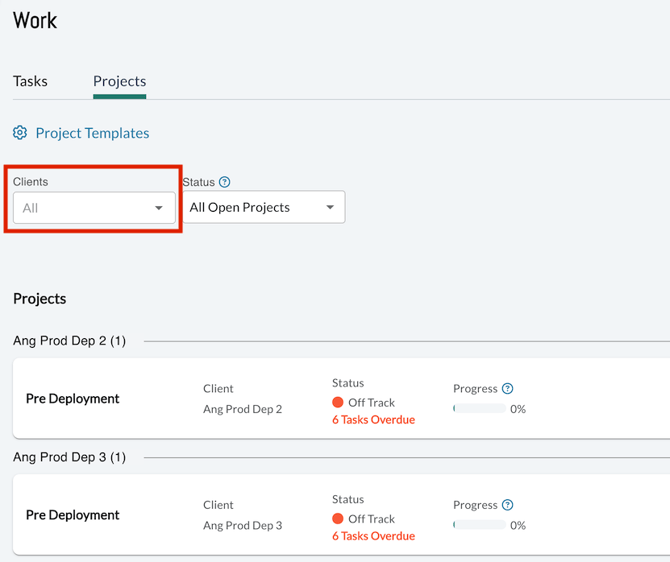Click the Ang Prod Dep 3 (1) group header
The width and height of the screenshot is (670, 562).
click(x=69, y=457)
